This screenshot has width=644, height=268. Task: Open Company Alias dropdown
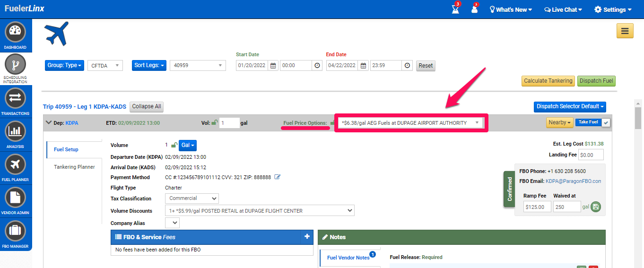click(x=172, y=223)
